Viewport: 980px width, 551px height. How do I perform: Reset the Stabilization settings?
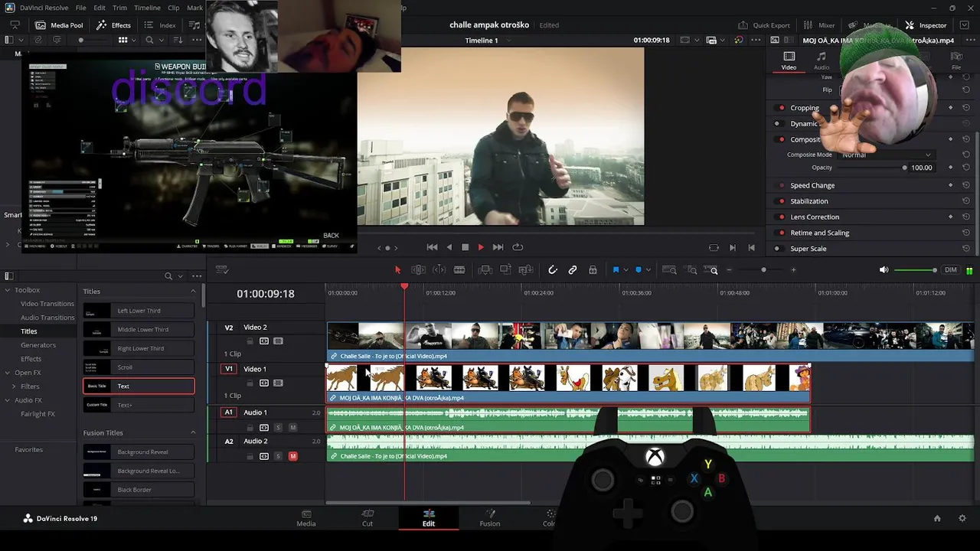tap(966, 201)
